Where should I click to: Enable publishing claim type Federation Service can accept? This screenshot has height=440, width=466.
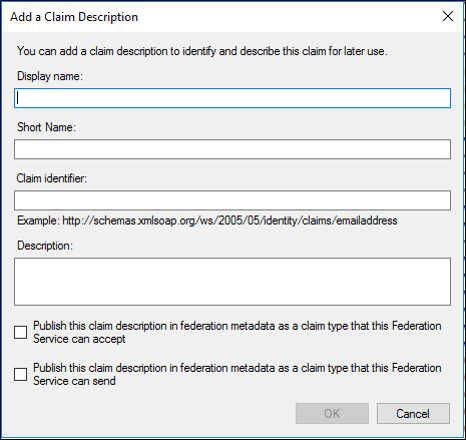coord(20,332)
